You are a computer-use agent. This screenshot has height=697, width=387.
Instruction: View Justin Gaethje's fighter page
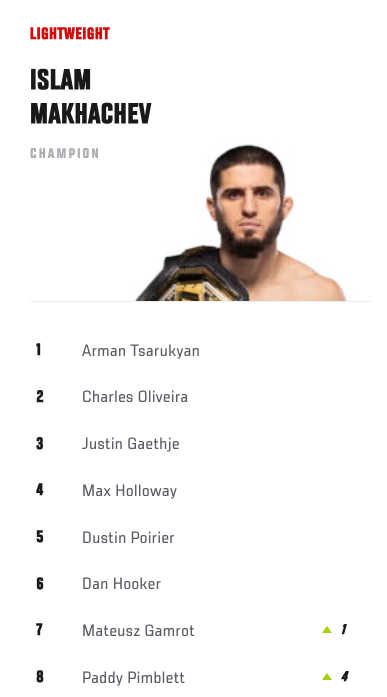tap(131, 444)
